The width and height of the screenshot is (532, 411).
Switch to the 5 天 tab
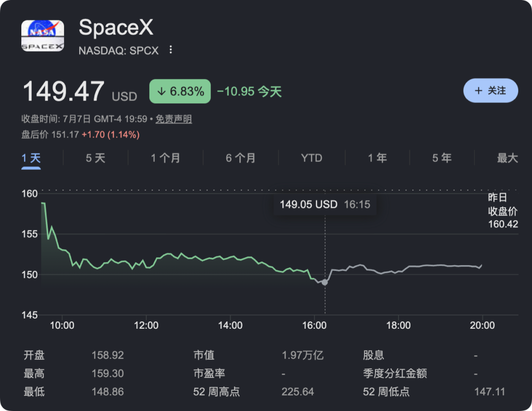pos(96,158)
